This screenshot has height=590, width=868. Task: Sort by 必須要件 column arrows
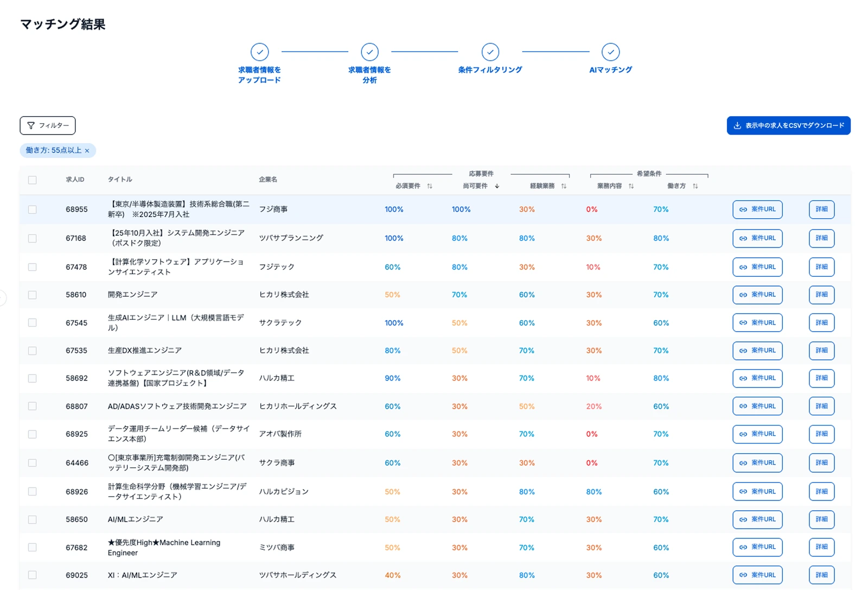click(x=430, y=186)
